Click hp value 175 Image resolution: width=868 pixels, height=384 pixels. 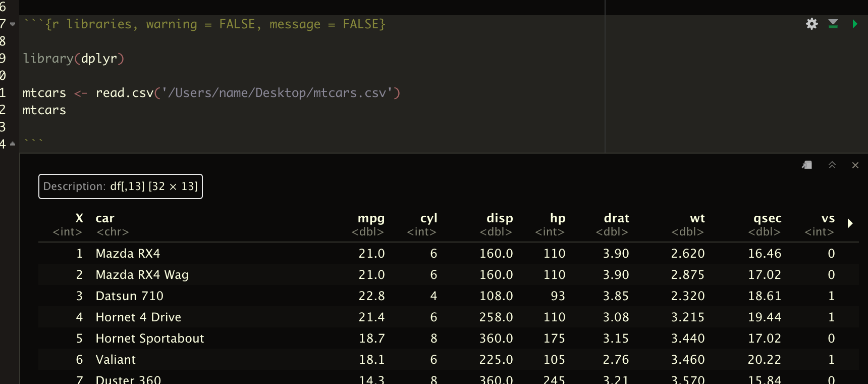pos(555,339)
